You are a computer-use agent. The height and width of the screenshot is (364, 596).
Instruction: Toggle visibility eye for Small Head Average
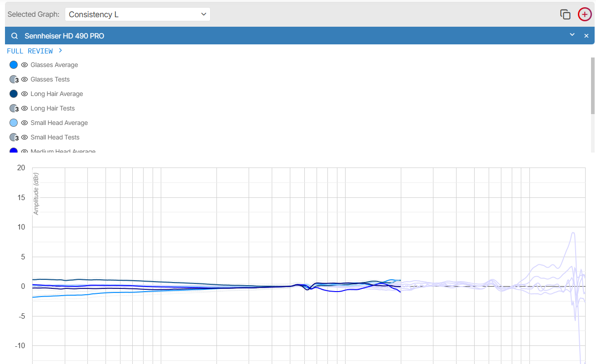pos(24,123)
